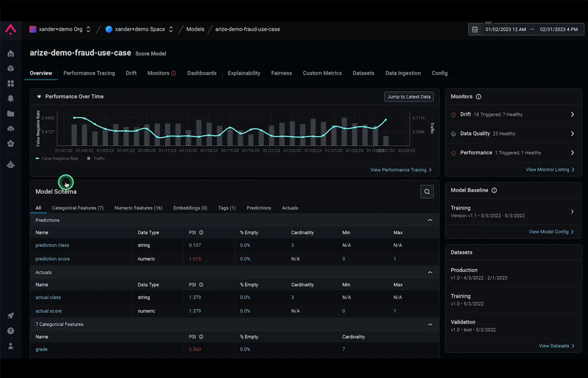This screenshot has height=378, width=588.
Task: Click the rocket icon in sidebar
Action: 11,316
